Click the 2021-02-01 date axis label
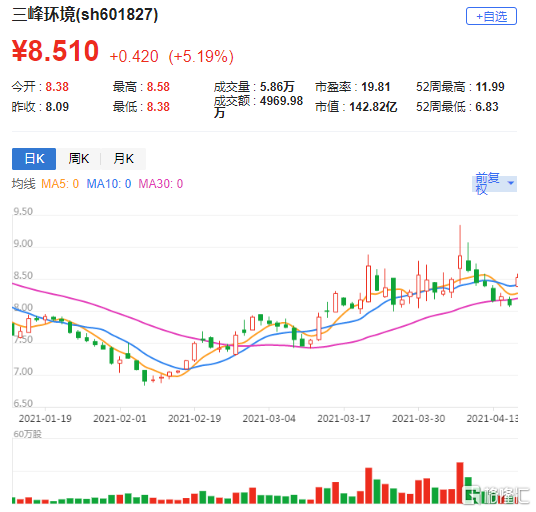Screen dimensions: 536x512 120,419
